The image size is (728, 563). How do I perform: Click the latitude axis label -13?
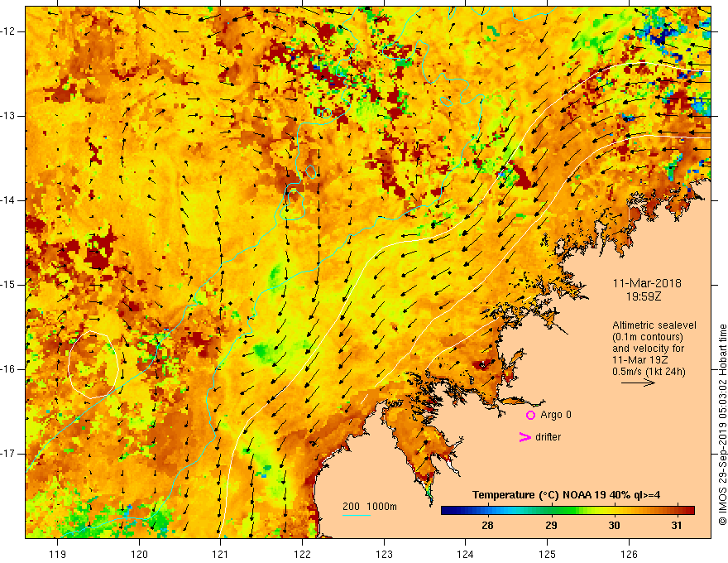[x=8, y=116]
